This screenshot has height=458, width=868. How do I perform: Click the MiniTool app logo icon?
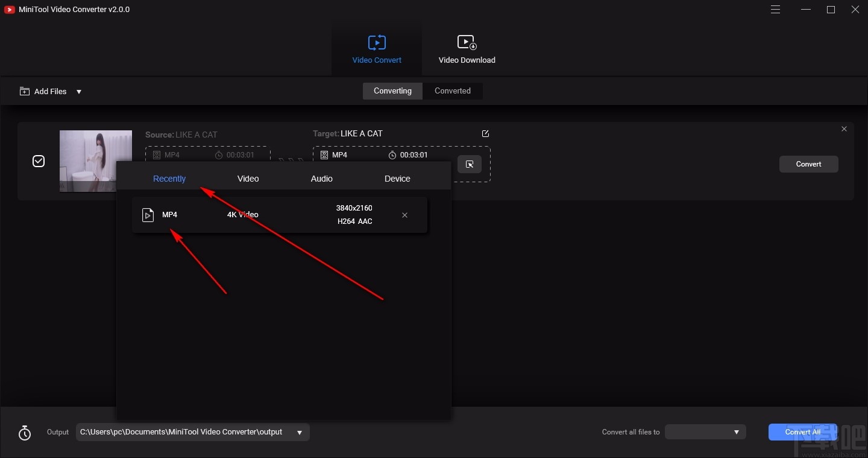9,10
